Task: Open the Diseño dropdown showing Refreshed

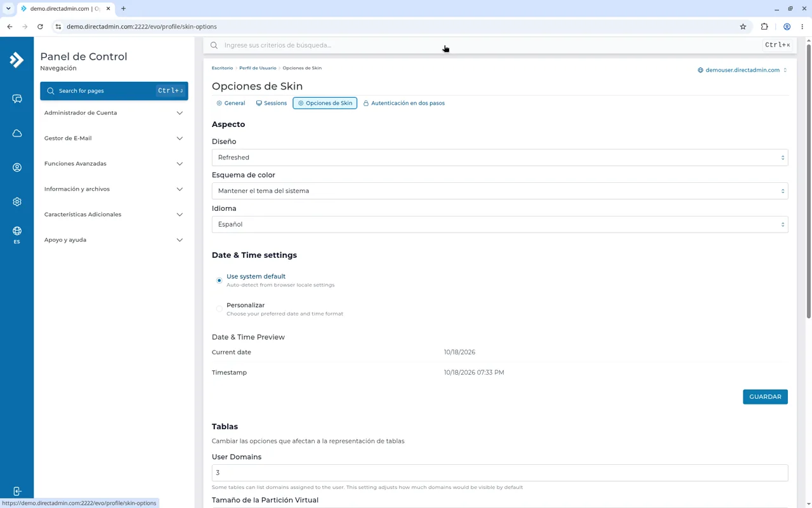Action: tap(500, 157)
